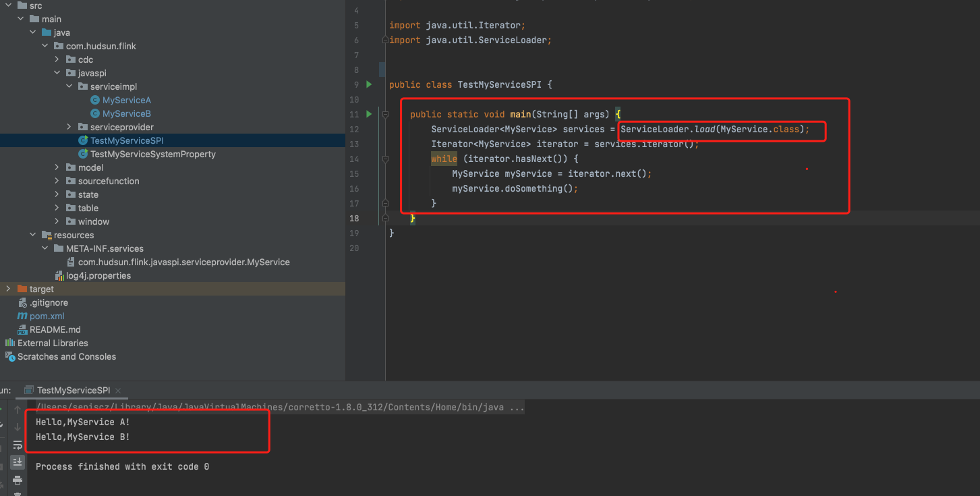This screenshot has width=980, height=496.
Task: Collapse the resources folder
Action: 33,235
